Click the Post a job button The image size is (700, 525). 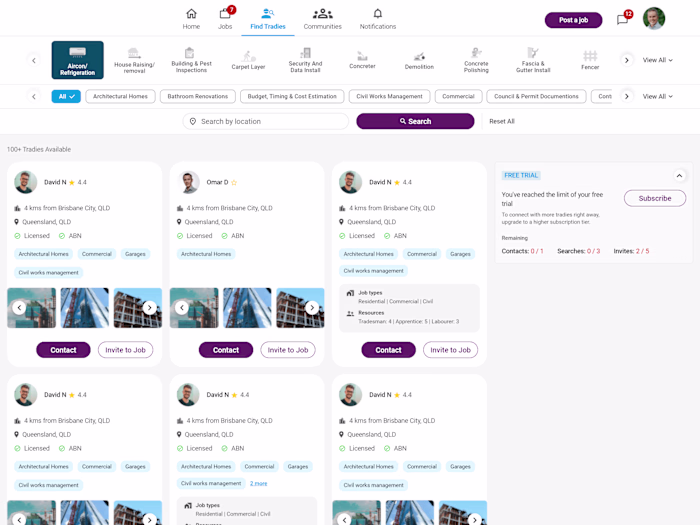point(573,20)
